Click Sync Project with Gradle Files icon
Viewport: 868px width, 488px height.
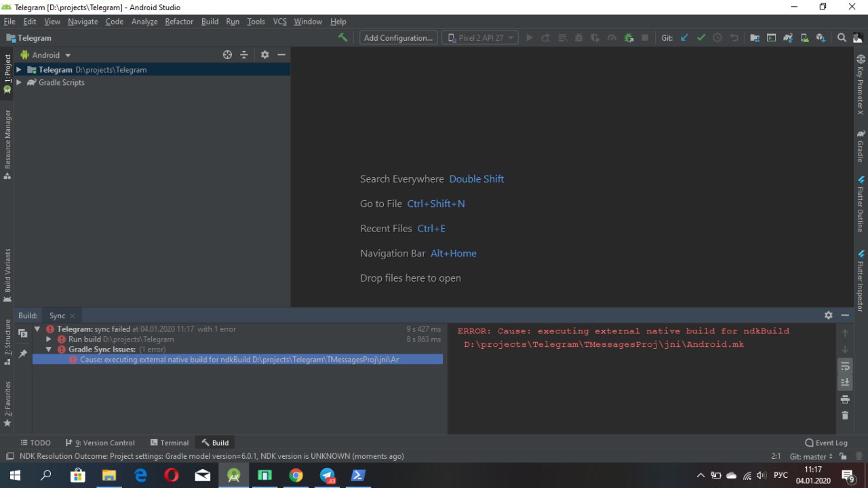point(787,38)
